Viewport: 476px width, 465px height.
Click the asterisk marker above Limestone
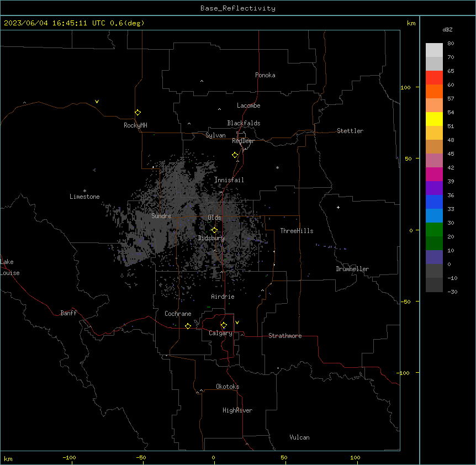[x=84, y=191]
